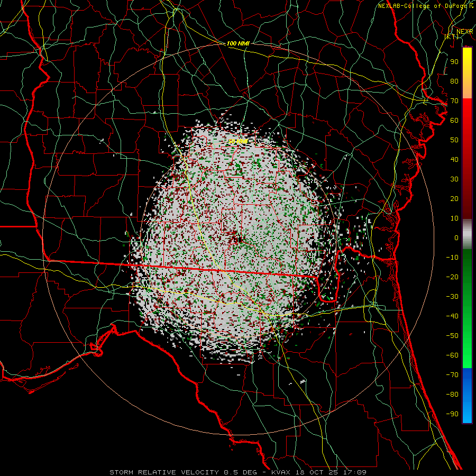476x476 pixels.
Task: Click the gray zero-velocity segment of the color bar
Action: pyautogui.click(x=467, y=234)
